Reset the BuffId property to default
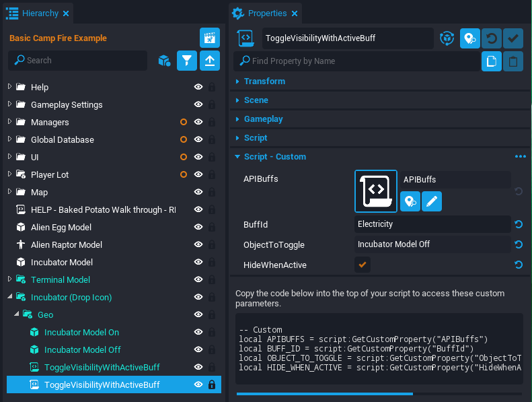This screenshot has width=532, height=402. pos(519,224)
